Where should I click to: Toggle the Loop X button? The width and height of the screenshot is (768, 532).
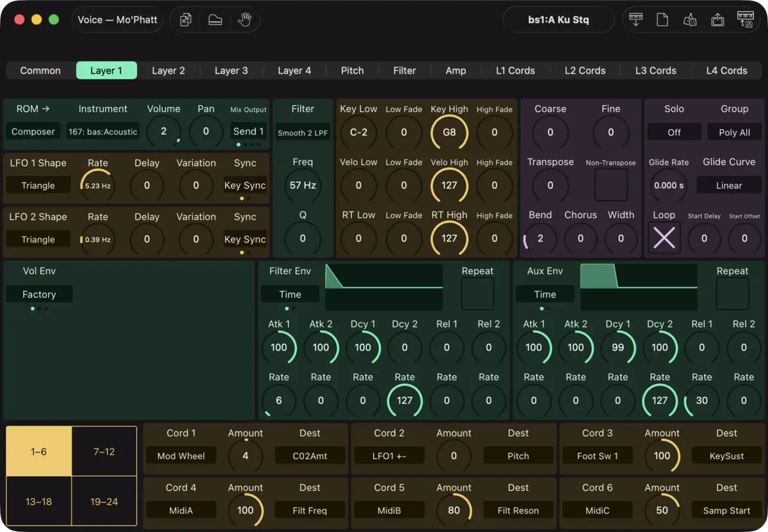664,238
